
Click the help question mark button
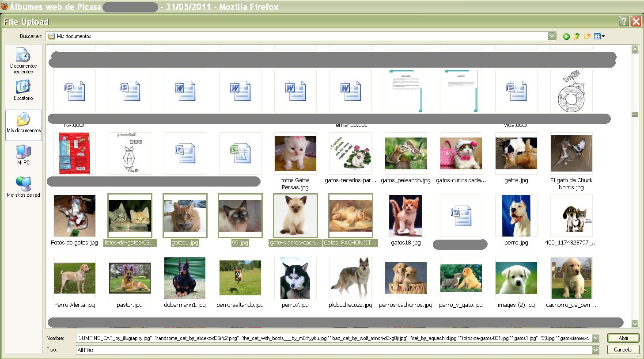click(x=624, y=22)
